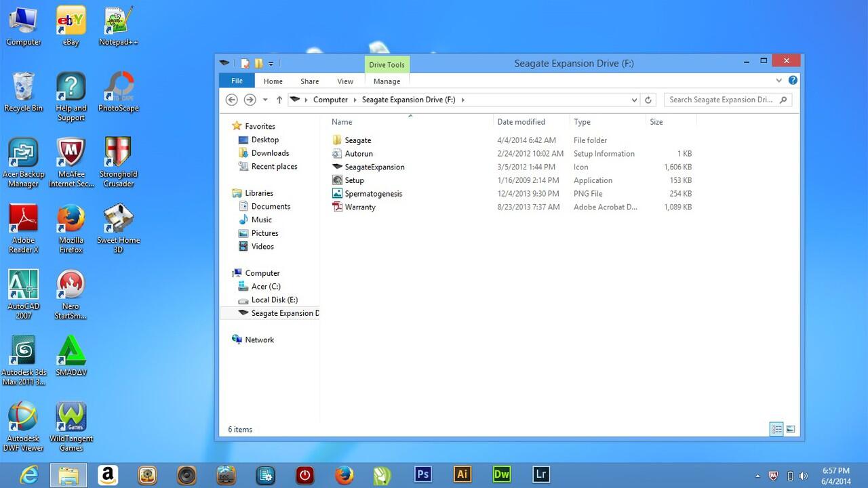Select Autodesk DWF Viewer icon
Image resolution: width=868 pixels, height=488 pixels.
23,426
